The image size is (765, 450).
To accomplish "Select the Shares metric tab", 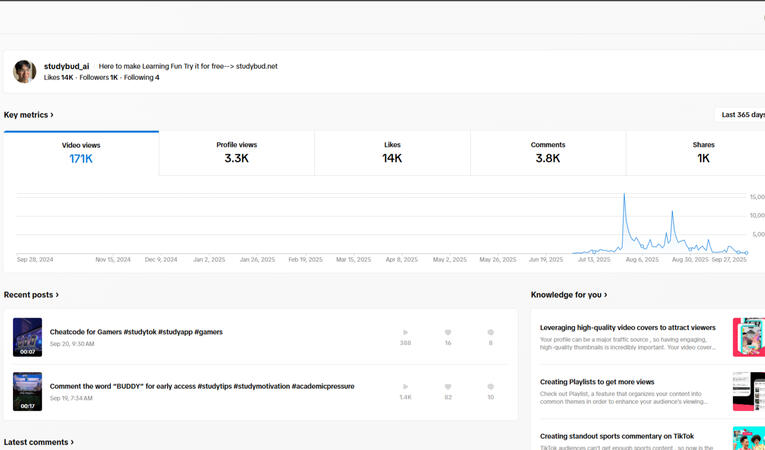I will [703, 152].
